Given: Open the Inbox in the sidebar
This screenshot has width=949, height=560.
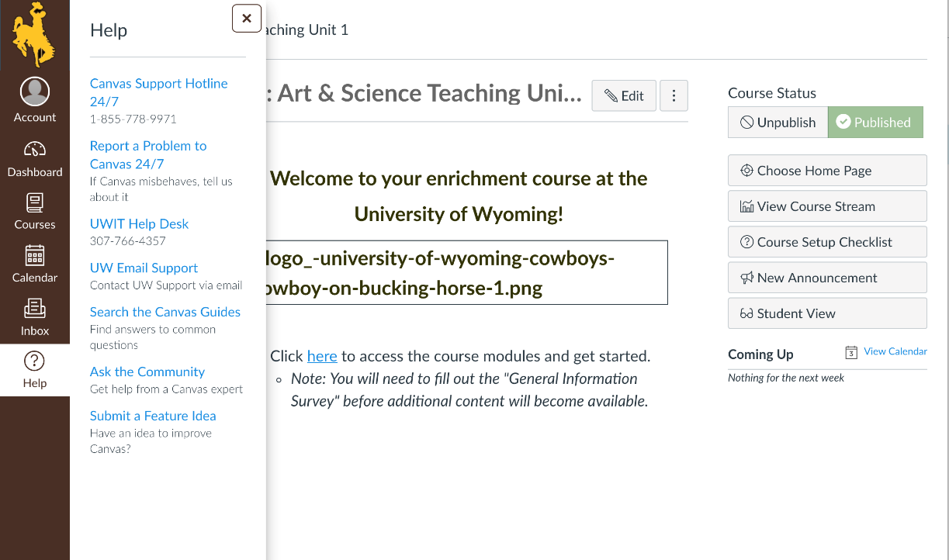Looking at the screenshot, I should click(35, 317).
